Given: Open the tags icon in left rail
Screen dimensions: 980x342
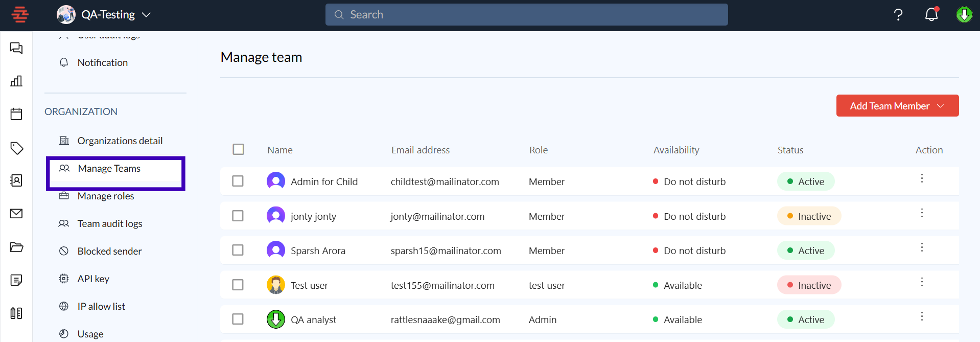Looking at the screenshot, I should (16, 148).
